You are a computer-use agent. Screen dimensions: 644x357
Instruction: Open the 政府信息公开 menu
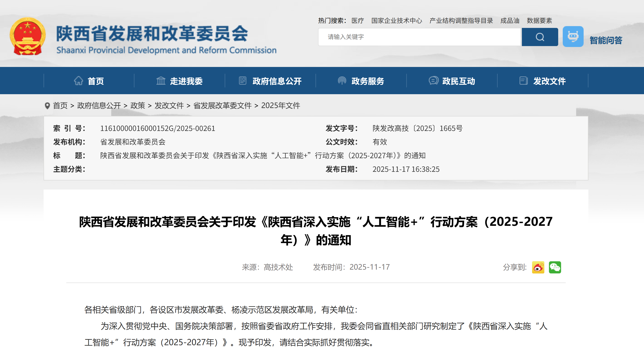tap(277, 81)
